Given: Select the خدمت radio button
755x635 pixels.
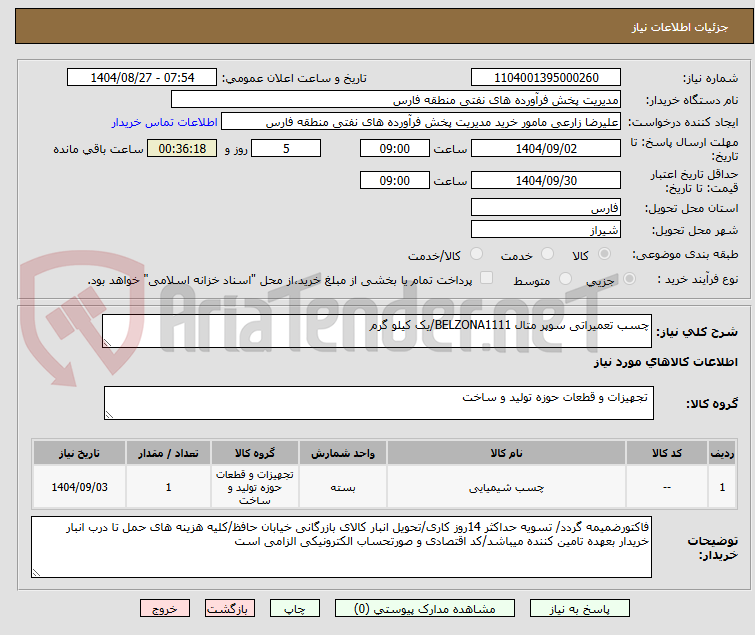Looking at the screenshot, I should 547,254.
